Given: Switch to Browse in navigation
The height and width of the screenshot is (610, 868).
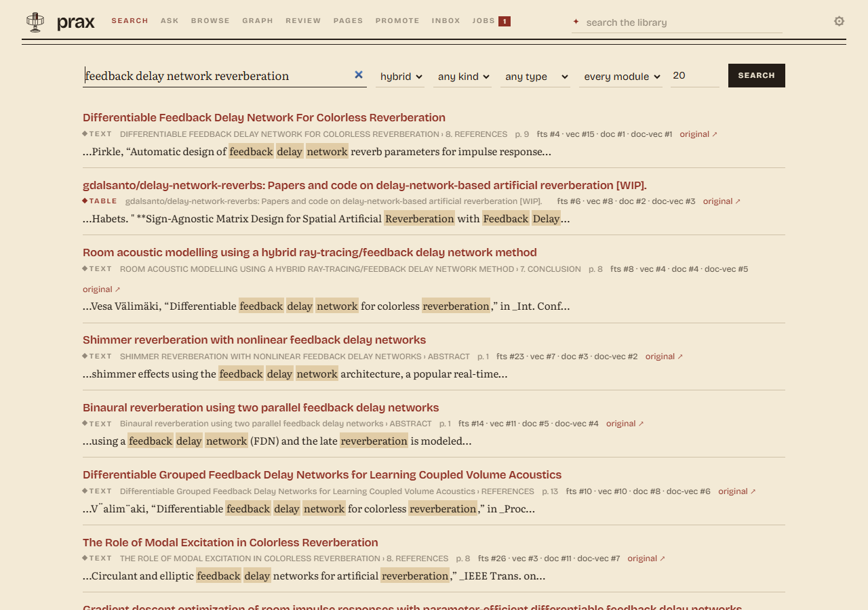Looking at the screenshot, I should [210, 21].
